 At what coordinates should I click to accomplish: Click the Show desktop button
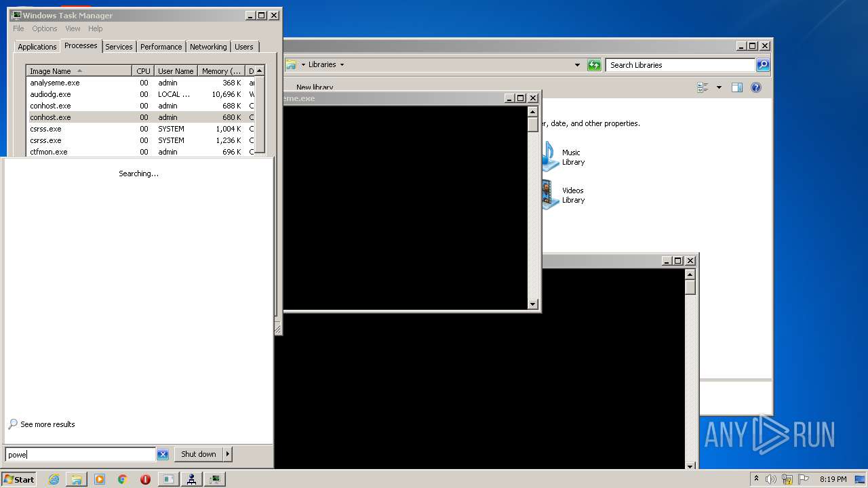pyautogui.click(x=861, y=479)
